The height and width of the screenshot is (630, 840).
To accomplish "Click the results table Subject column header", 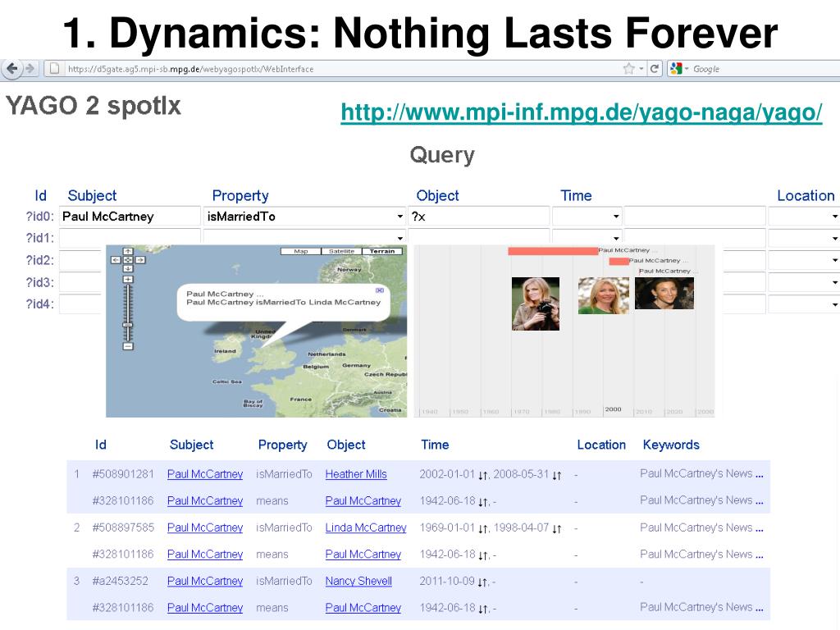I will 191,445.
